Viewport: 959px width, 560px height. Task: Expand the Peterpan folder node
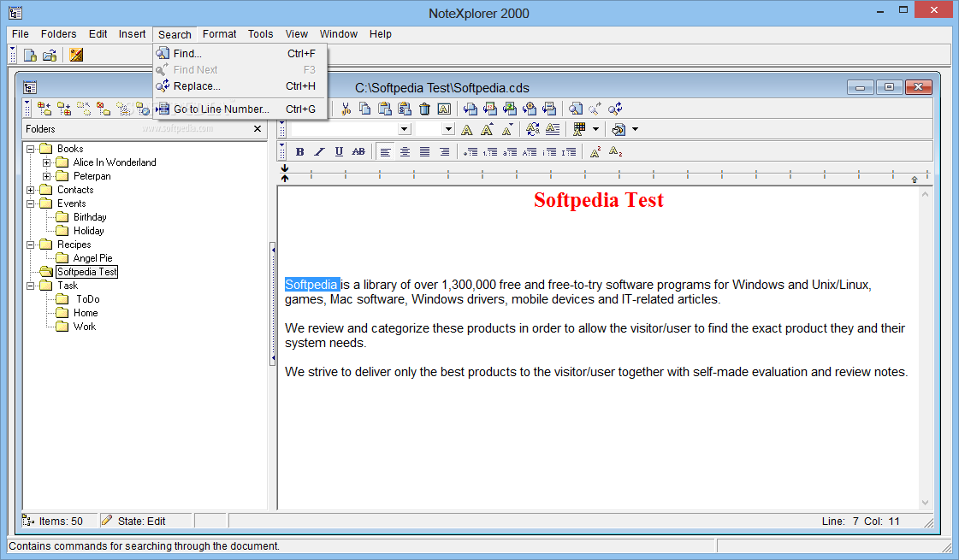tap(46, 176)
